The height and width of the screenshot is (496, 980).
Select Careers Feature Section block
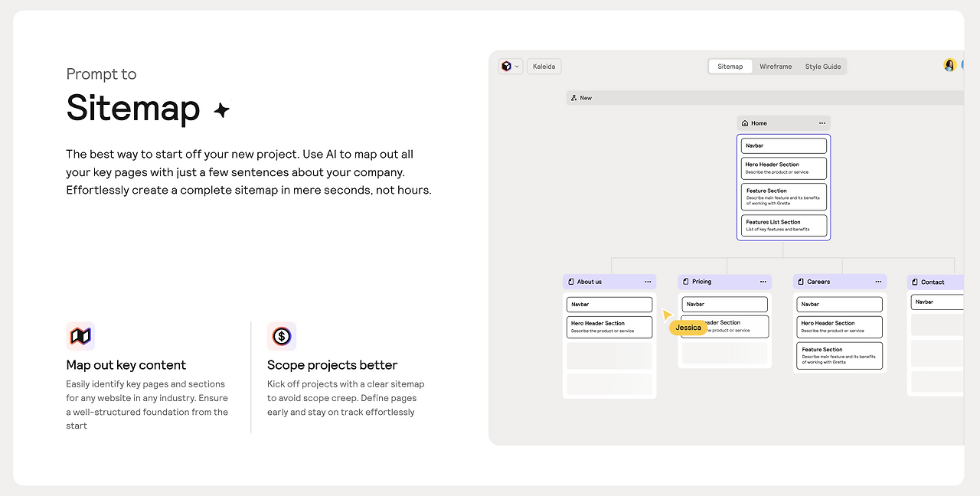click(x=839, y=356)
